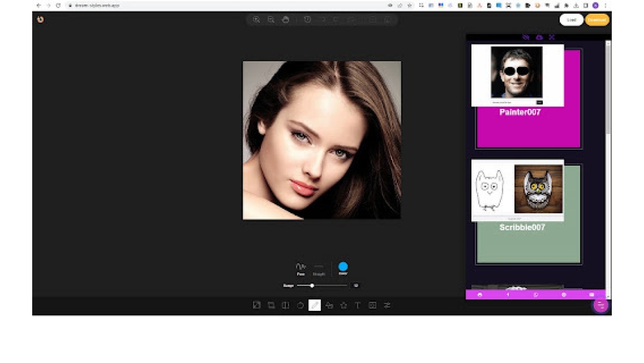Select the flip tool in bottom toolbar
This screenshot has height=363, width=644.
[x=285, y=305]
